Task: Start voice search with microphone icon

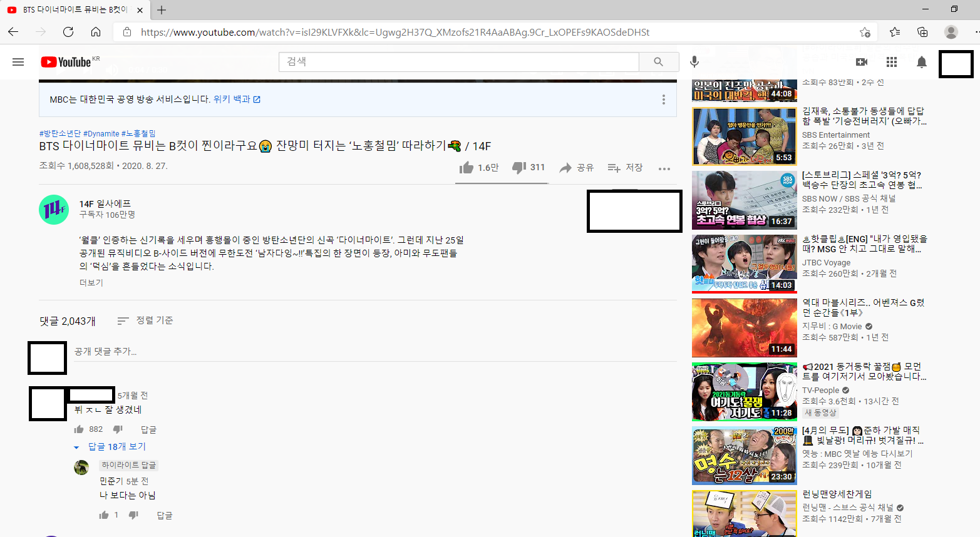Action: pyautogui.click(x=694, y=62)
